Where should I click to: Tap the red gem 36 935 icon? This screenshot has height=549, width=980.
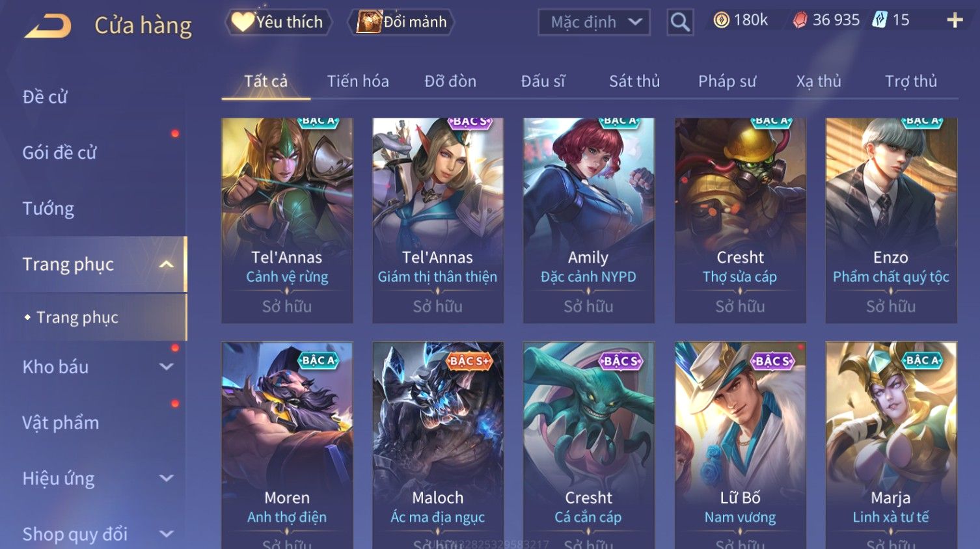tap(800, 21)
